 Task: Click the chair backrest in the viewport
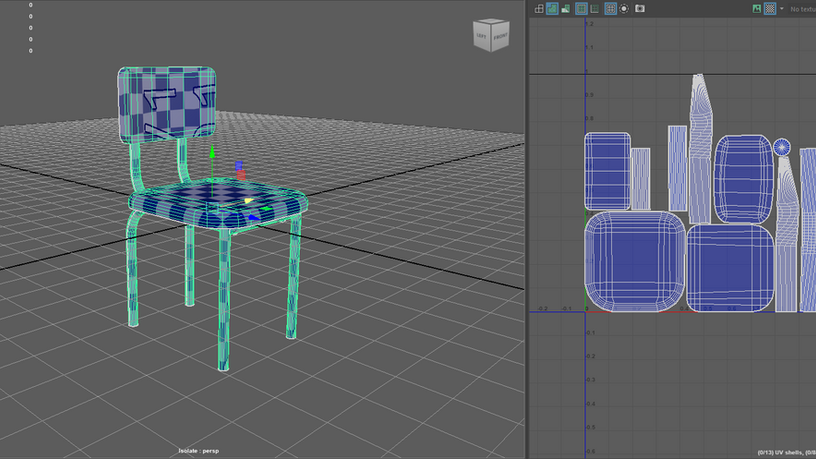point(169,103)
